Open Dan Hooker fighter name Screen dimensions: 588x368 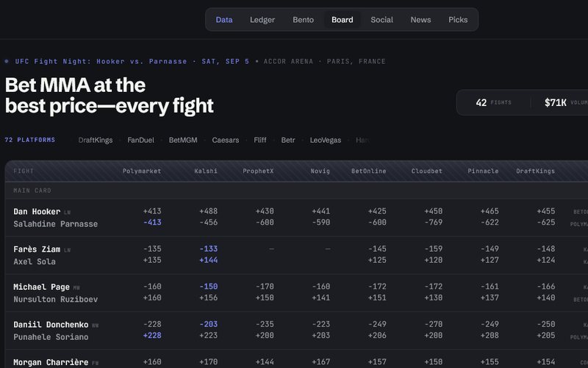point(37,211)
